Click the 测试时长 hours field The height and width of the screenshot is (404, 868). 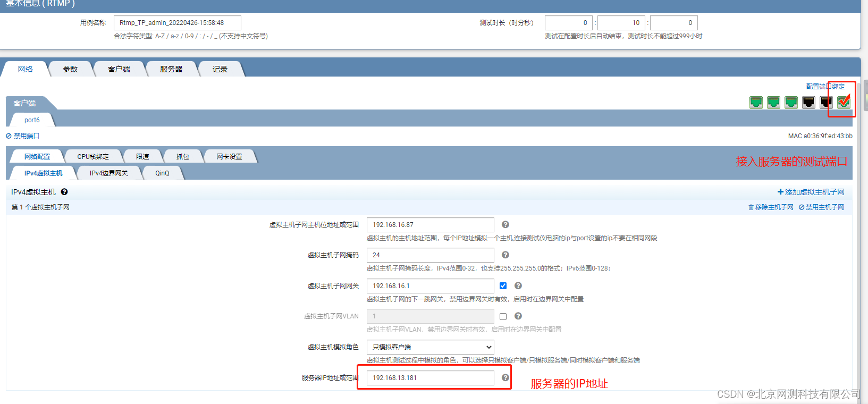[569, 23]
